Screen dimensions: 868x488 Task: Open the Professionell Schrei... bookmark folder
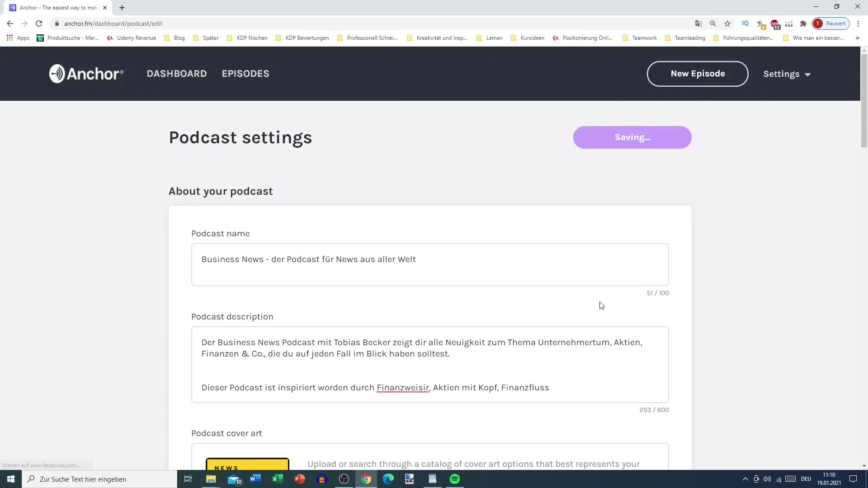click(368, 38)
